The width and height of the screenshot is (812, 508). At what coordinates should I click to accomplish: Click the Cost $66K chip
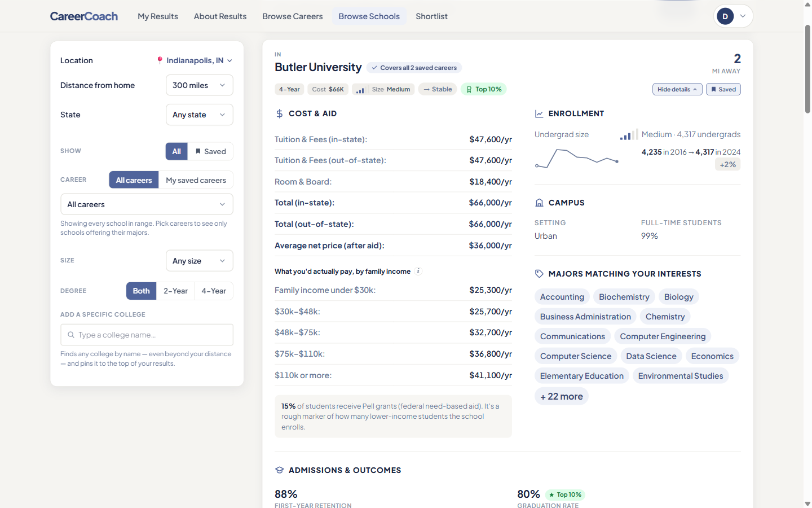(328, 89)
